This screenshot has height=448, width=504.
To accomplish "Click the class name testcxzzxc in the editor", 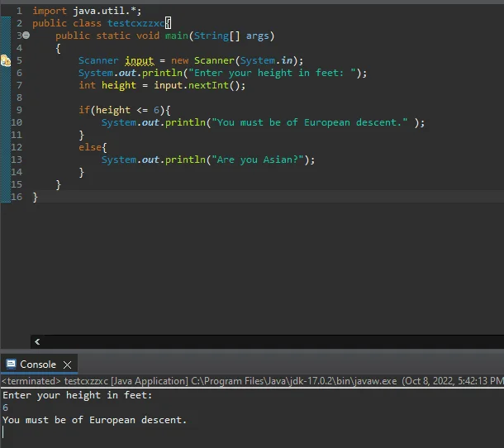I will pos(136,23).
